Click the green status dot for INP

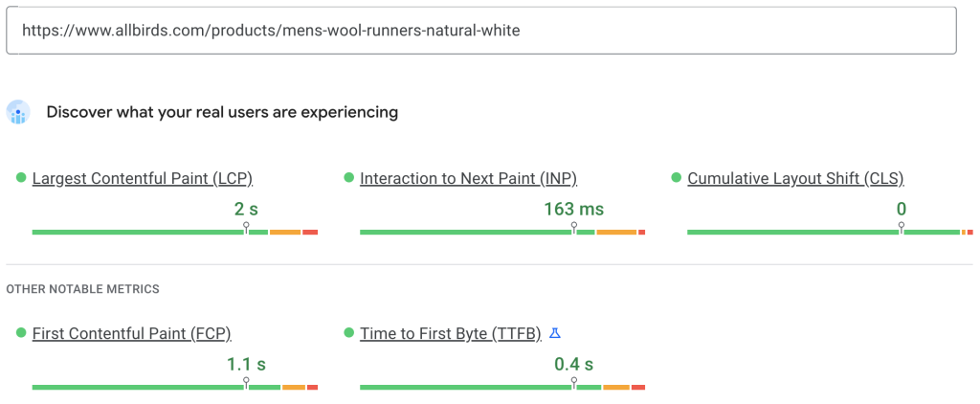(x=348, y=178)
